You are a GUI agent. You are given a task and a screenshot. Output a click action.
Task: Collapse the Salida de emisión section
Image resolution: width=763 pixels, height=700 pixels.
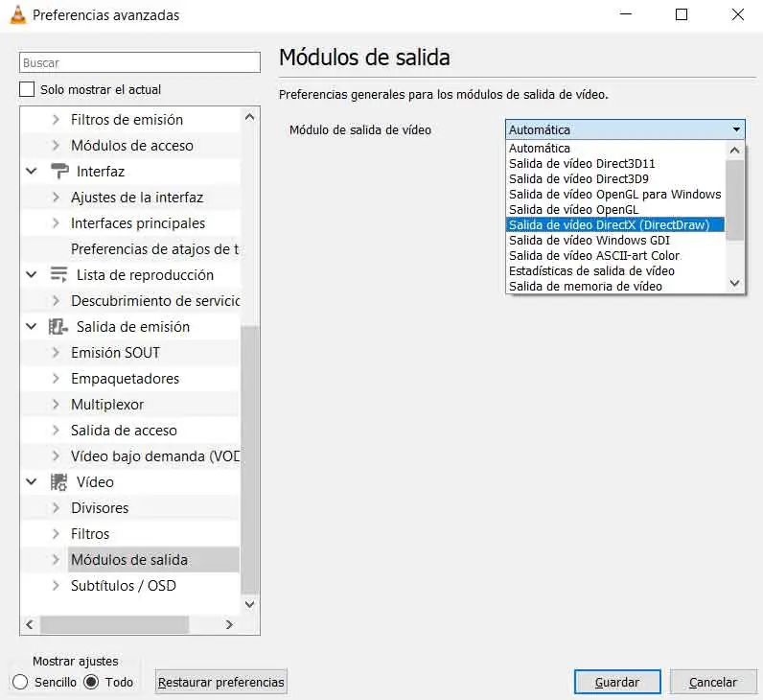pos(31,327)
